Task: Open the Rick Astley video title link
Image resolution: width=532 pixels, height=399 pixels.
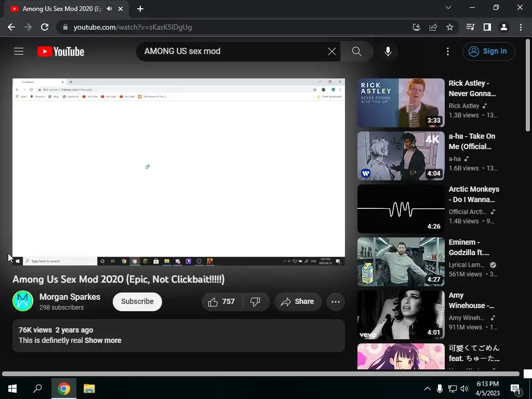Action: [472, 88]
